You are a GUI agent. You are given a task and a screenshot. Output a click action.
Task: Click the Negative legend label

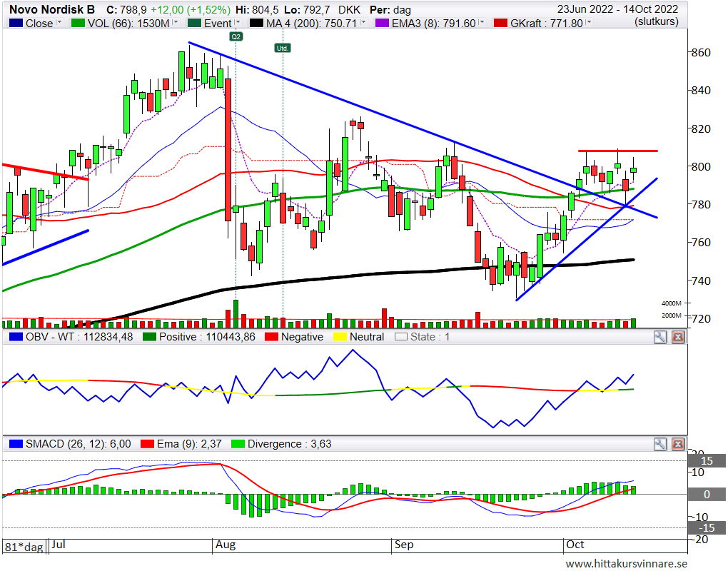(302, 337)
